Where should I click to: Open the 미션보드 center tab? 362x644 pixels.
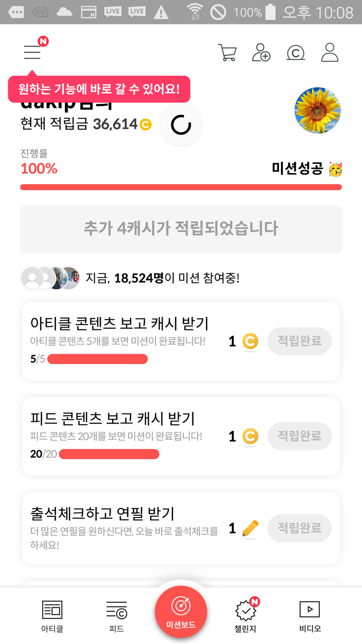click(x=181, y=612)
